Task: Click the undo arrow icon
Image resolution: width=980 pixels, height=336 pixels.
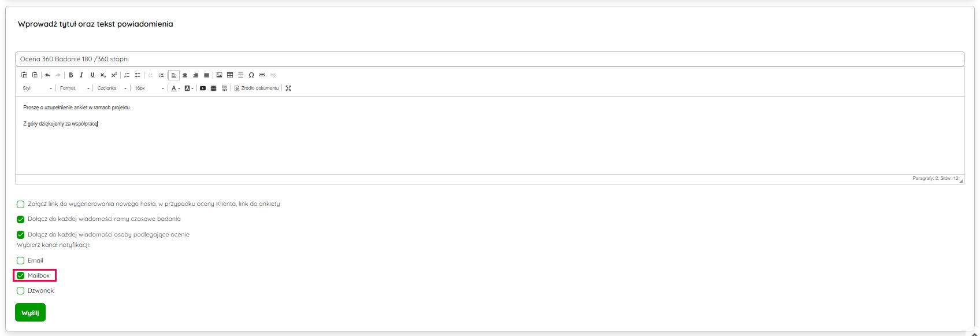Action: click(47, 75)
